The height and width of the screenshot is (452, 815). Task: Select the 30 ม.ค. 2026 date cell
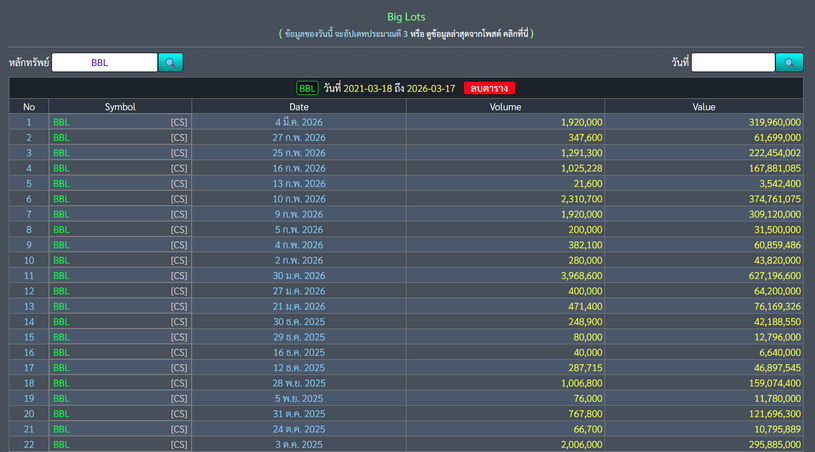click(x=299, y=276)
